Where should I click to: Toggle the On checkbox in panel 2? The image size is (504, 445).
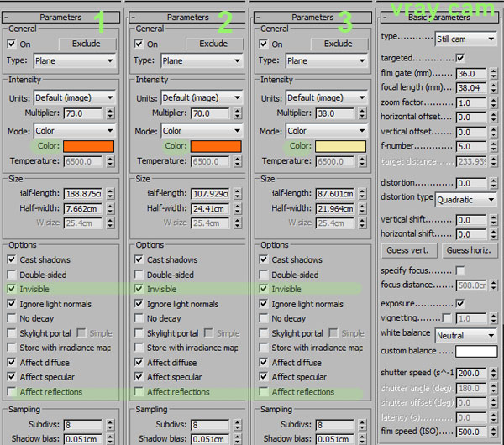pyautogui.click(x=139, y=44)
